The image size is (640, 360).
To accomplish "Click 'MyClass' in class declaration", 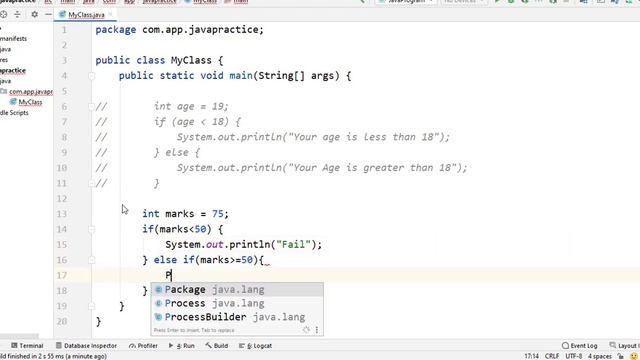I will point(191,60).
